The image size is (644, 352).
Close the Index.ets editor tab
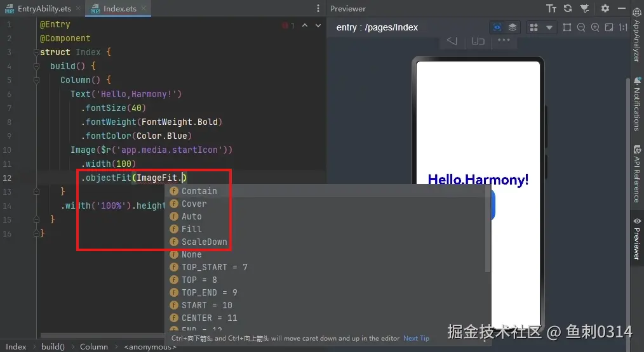click(x=144, y=8)
